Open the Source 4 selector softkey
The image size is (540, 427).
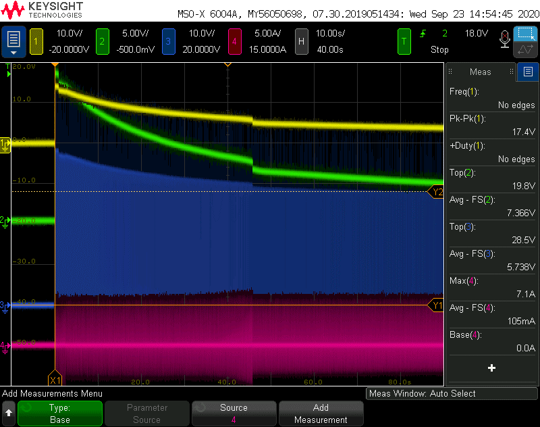[x=234, y=413]
